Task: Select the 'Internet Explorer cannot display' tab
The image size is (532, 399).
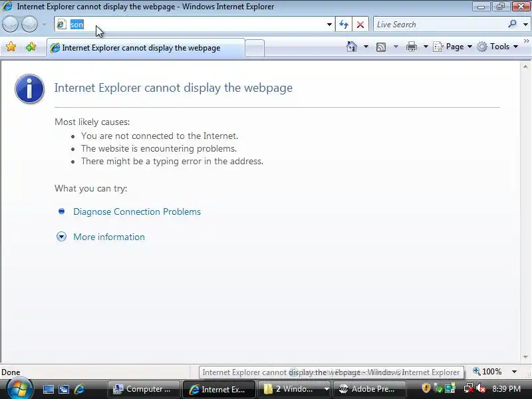Action: pyautogui.click(x=146, y=48)
